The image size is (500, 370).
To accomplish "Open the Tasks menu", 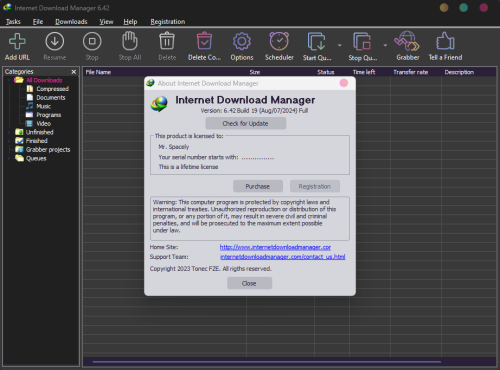I will point(13,22).
